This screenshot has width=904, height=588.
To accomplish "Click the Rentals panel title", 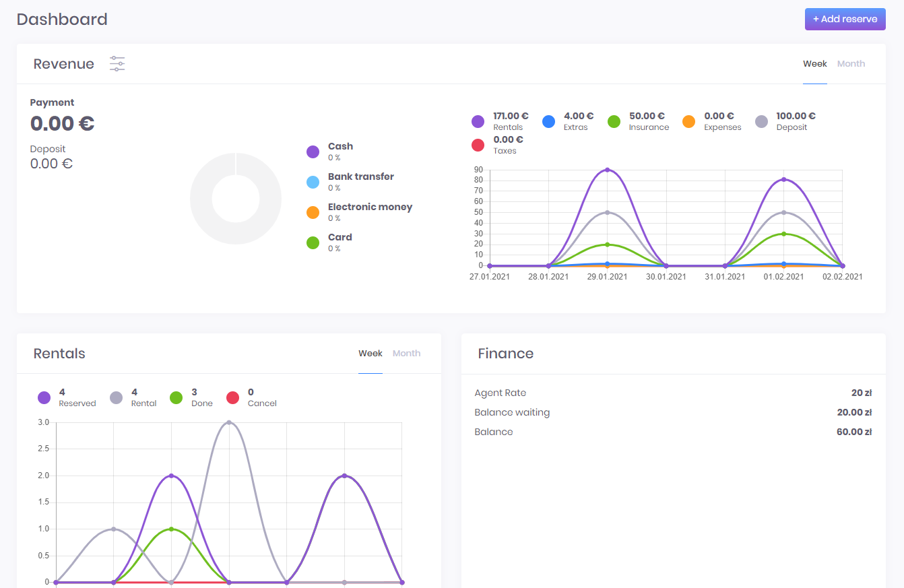I will pos(59,354).
